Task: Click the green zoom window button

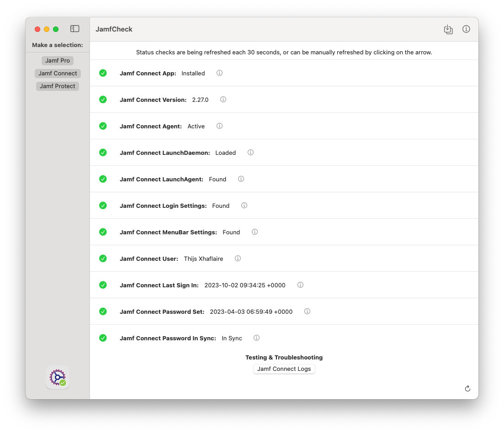Action: point(56,29)
